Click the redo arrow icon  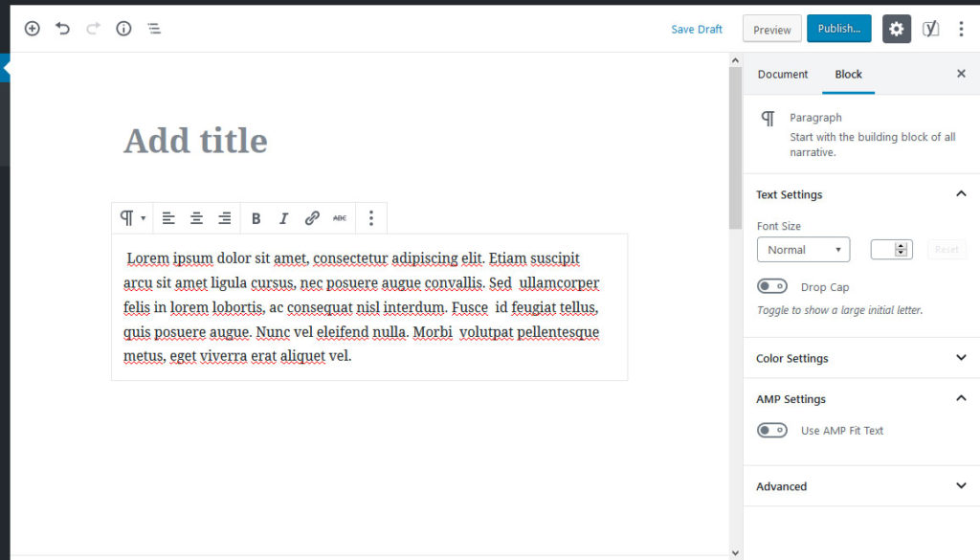click(x=93, y=28)
